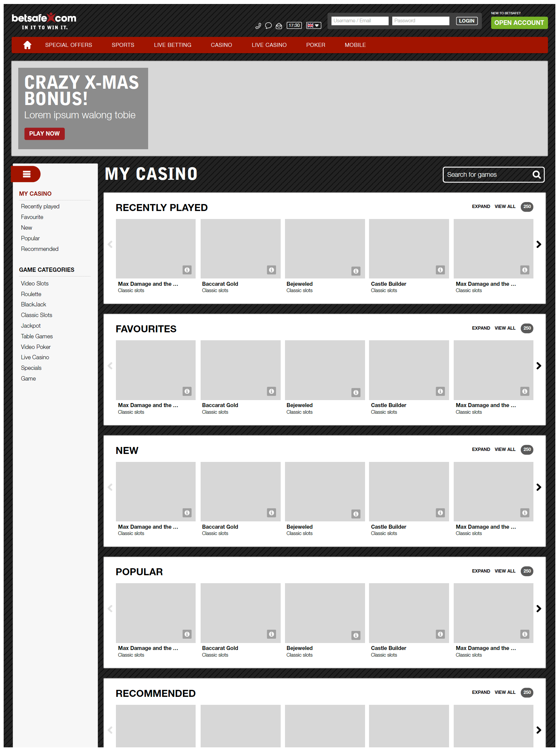Click next arrow in Favourites carousel
This screenshot has width=560, height=753.
(x=539, y=366)
